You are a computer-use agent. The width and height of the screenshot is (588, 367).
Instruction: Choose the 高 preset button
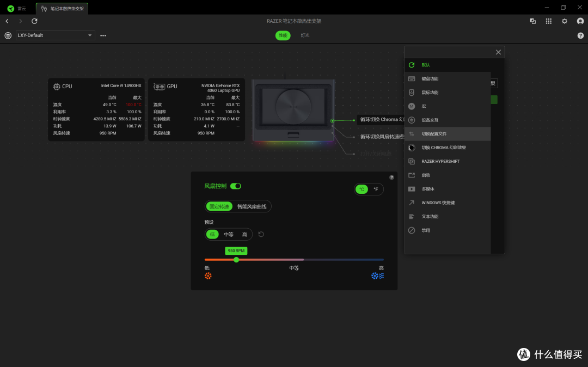[x=244, y=234]
